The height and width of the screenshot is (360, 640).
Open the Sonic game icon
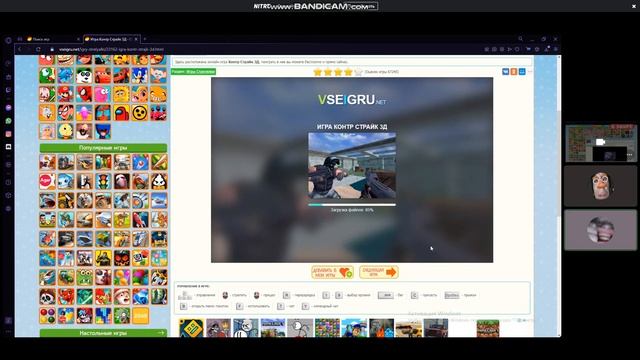tap(140, 75)
